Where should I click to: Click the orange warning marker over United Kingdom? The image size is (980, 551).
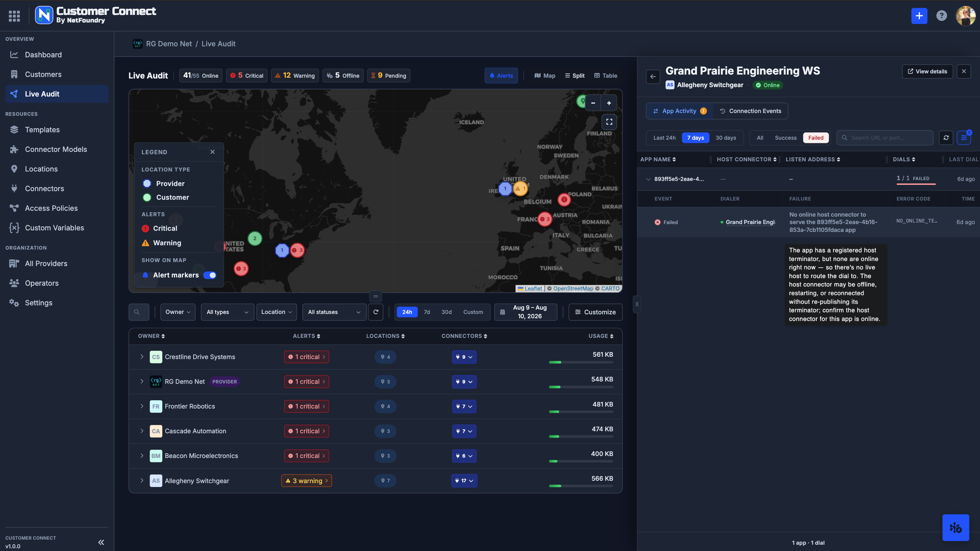520,189
